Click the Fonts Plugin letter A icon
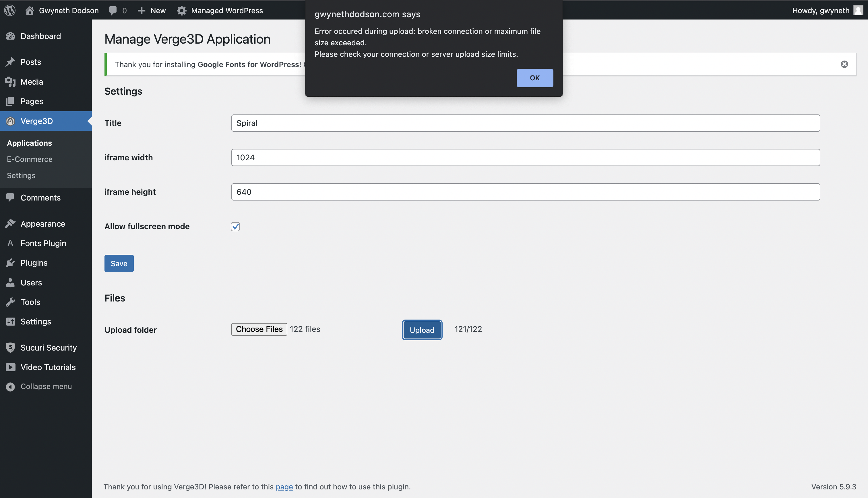This screenshot has height=498, width=868. [10, 243]
